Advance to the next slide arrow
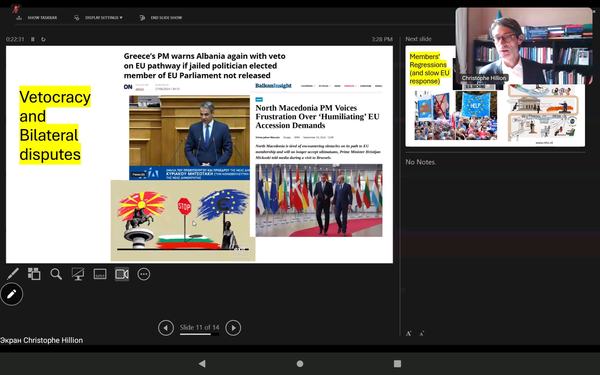 [233, 328]
